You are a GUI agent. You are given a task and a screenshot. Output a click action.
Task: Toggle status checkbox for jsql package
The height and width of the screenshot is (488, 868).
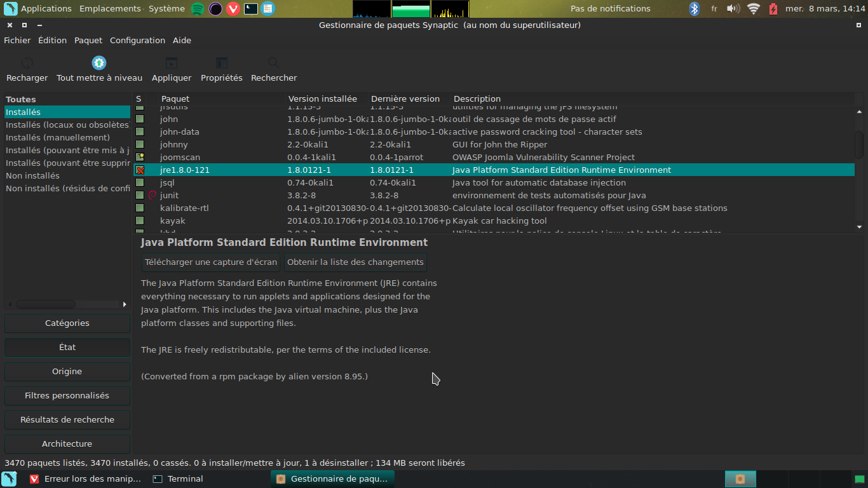[x=140, y=182]
